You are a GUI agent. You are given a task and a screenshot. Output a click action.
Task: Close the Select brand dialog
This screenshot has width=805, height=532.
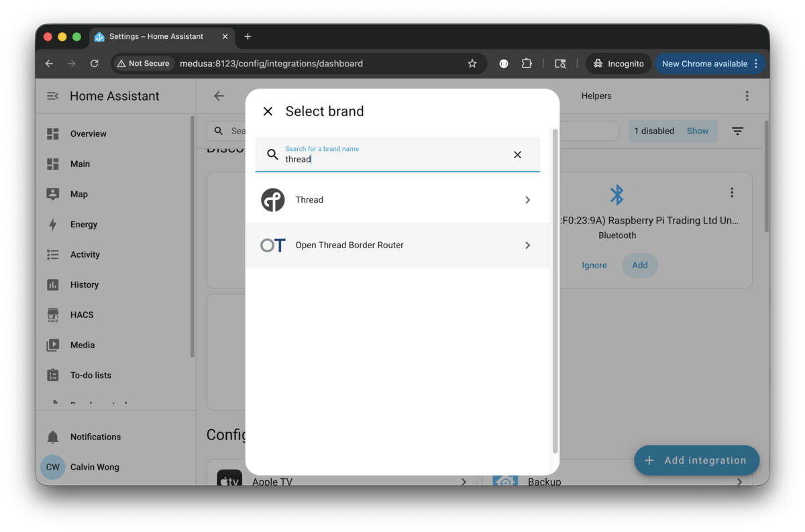pyautogui.click(x=268, y=111)
